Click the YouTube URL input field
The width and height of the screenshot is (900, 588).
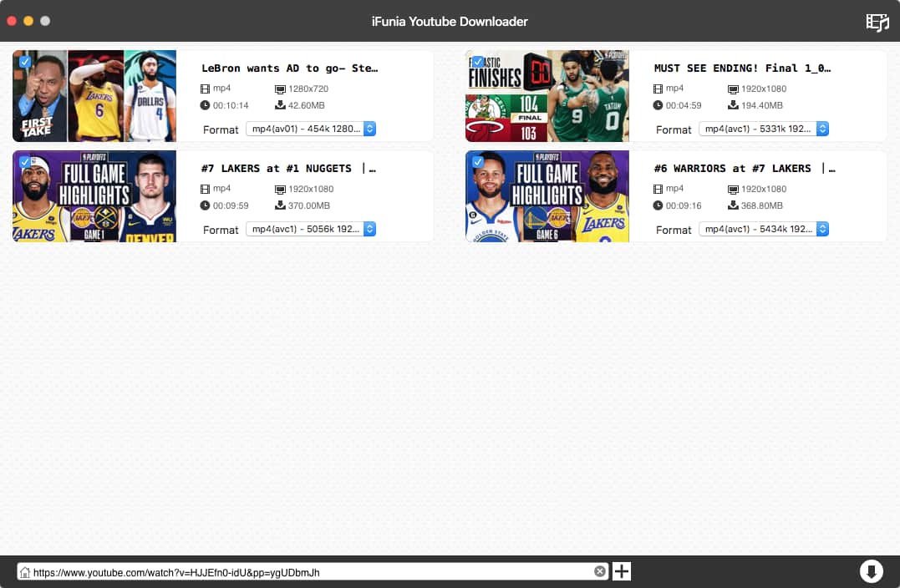(x=309, y=572)
